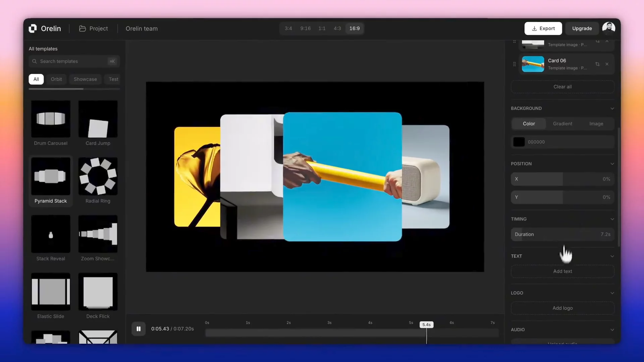Collapse the TIMING section chevron

coord(612,219)
